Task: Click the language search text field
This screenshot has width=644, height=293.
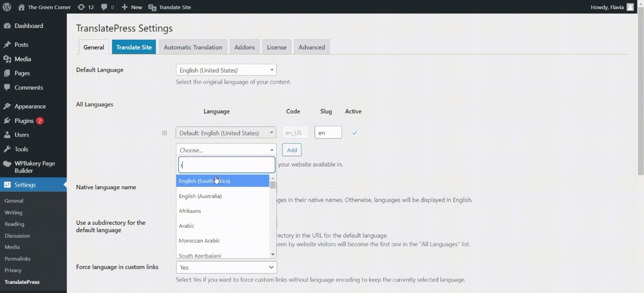Action: [x=227, y=165]
